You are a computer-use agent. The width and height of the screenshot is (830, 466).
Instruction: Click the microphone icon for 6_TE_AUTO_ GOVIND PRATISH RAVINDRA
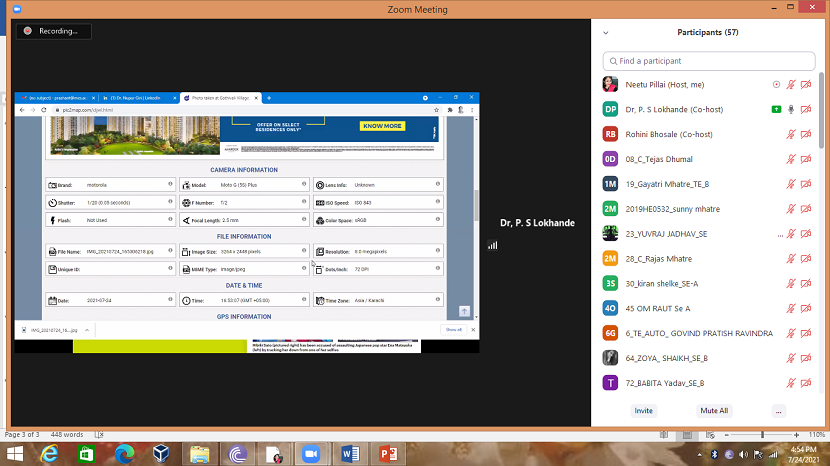pos(791,334)
